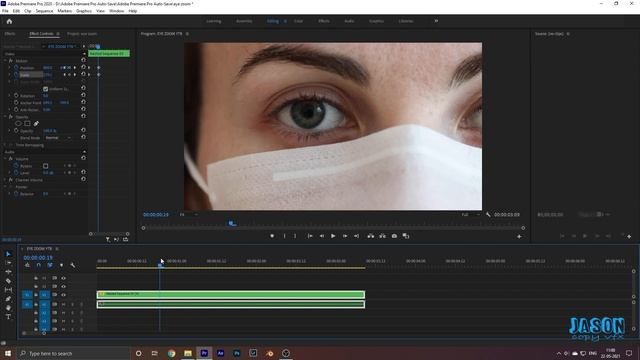The image size is (640, 360).
Task: Add a marker in the timeline header
Action: point(62,265)
